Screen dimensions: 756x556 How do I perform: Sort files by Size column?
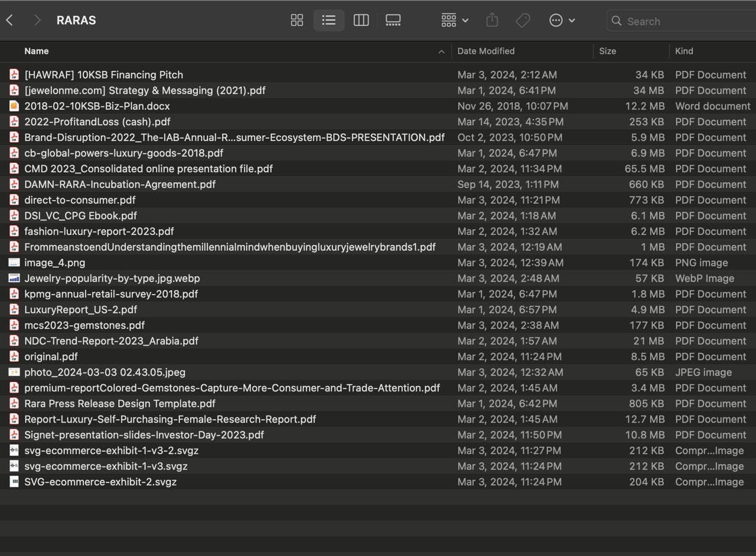click(x=607, y=51)
